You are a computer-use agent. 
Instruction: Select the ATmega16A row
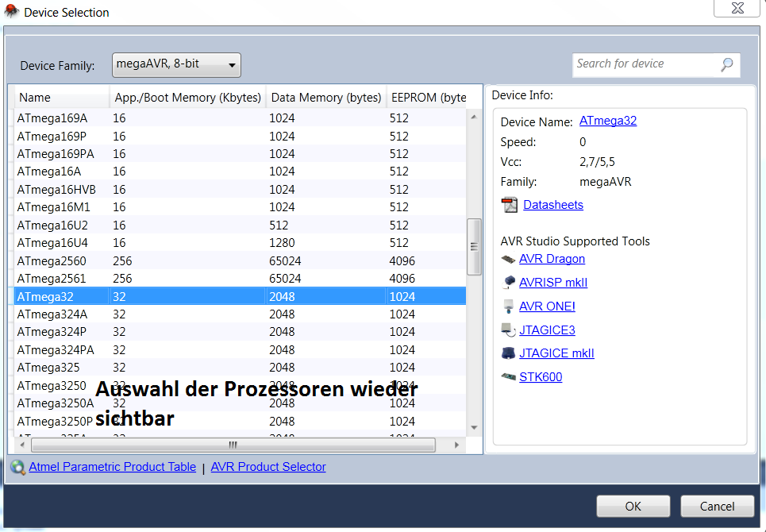click(240, 172)
